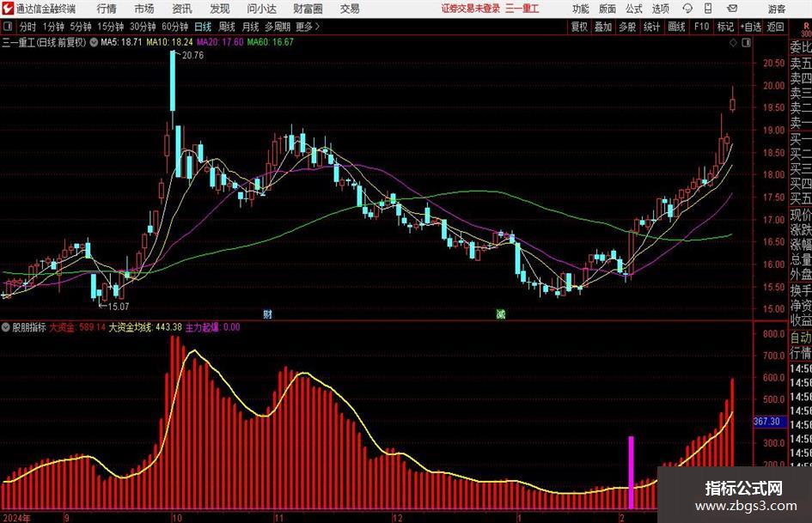812x523 pixels.
Task: Click the R 300 badge
Action: point(806,29)
